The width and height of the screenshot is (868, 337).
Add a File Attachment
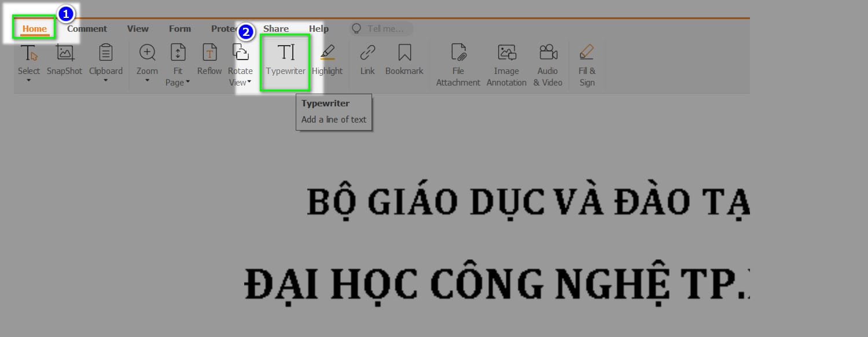click(458, 65)
